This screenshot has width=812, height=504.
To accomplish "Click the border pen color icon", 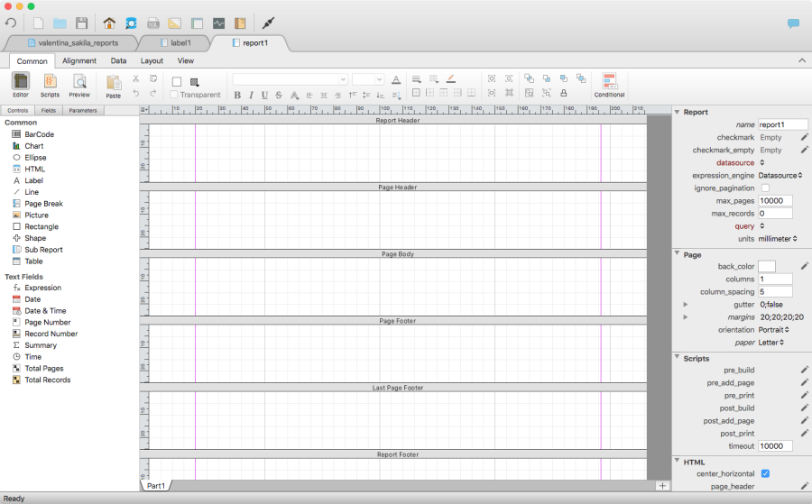I will click(x=451, y=78).
